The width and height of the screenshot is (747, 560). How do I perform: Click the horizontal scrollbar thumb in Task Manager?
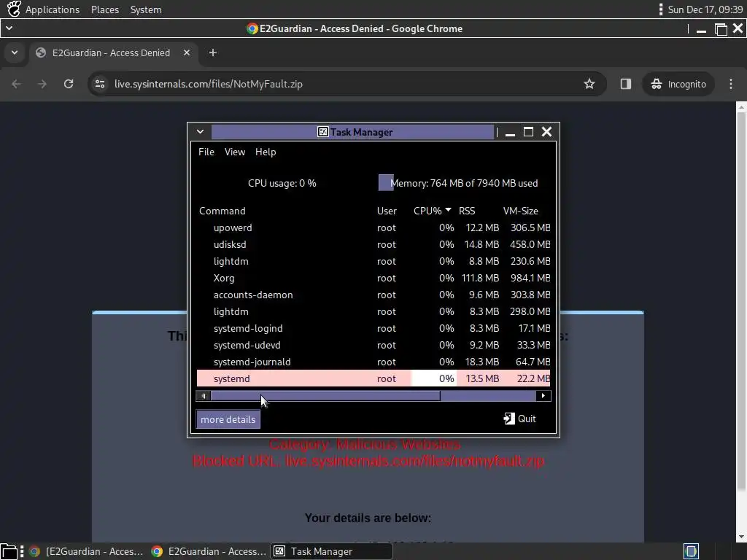tap(325, 396)
